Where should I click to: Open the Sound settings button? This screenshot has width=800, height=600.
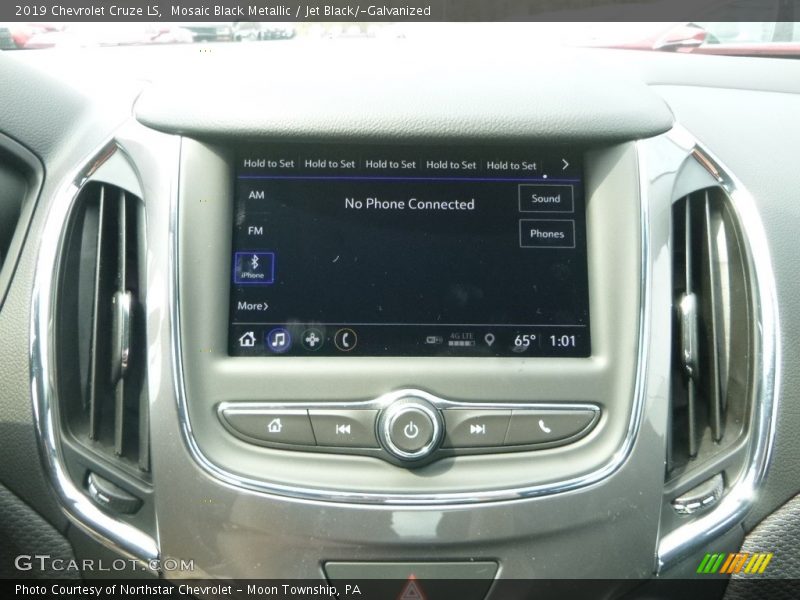coord(546,198)
